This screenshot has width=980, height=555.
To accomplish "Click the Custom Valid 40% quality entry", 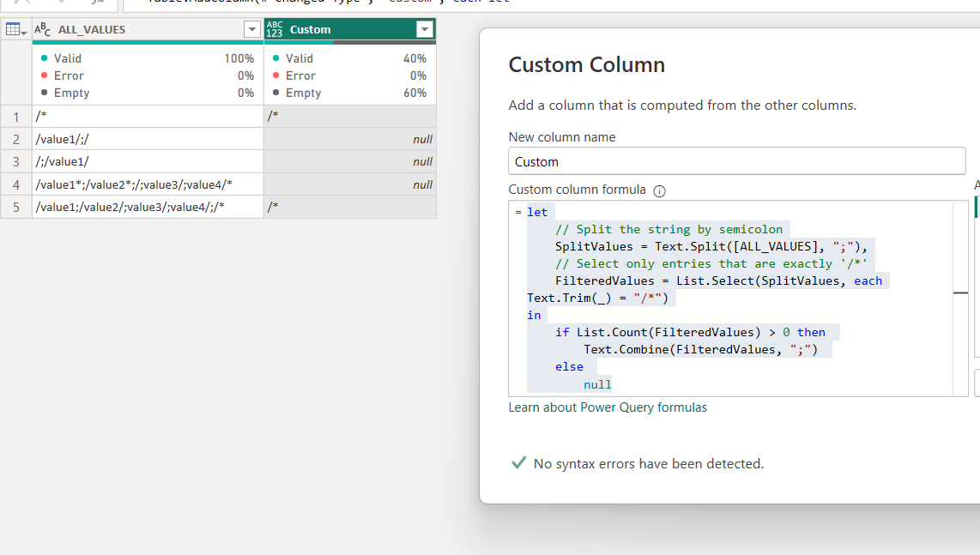I will 350,58.
